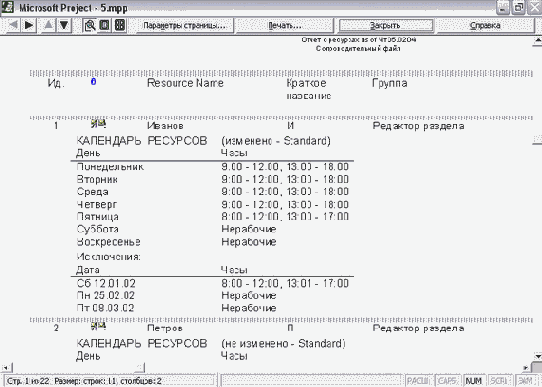Click Закрыть to close preview
Image resolution: width=542 pixels, height=387 pixels.
[x=385, y=26]
